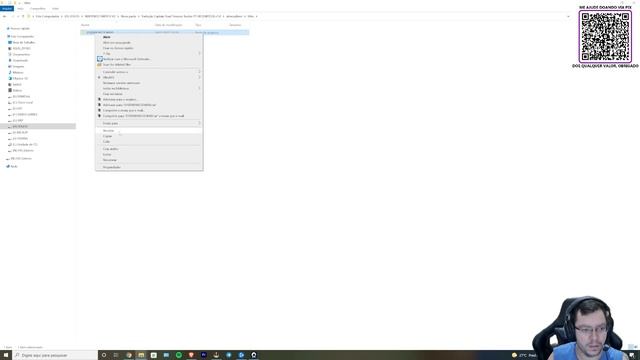Screen dimensions: 640x360
Task: Open File Explorer from the taskbar
Action: point(141,355)
